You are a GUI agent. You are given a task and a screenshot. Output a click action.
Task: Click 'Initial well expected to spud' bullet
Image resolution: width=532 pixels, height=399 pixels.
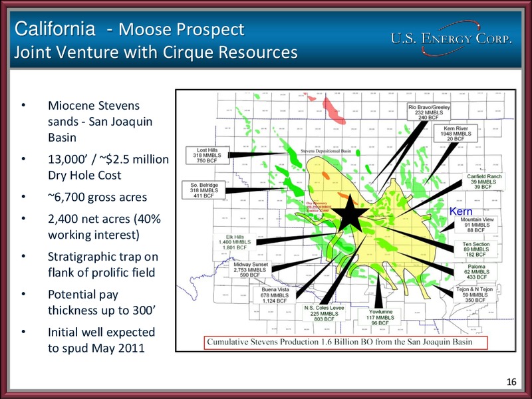tap(101, 340)
